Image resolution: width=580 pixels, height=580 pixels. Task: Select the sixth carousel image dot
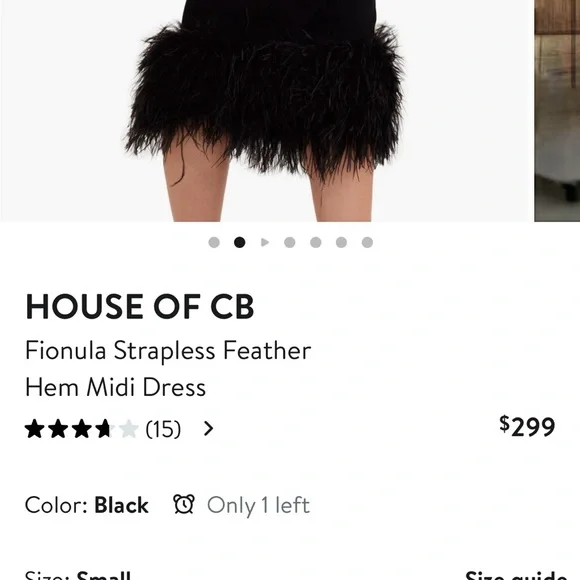341,243
